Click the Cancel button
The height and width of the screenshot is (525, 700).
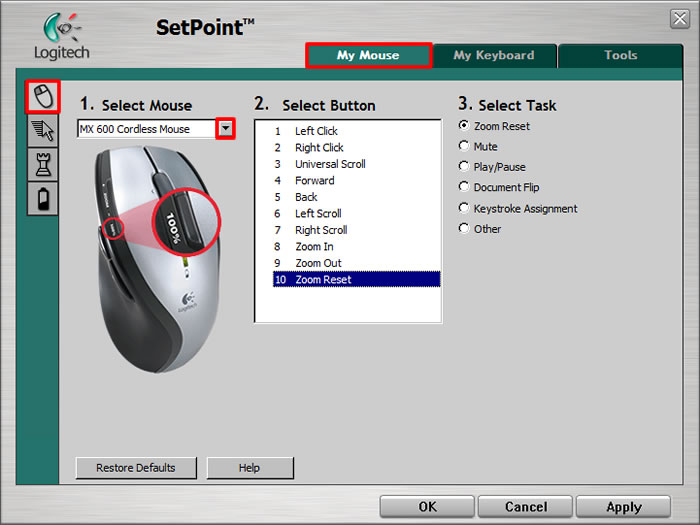coord(525,507)
